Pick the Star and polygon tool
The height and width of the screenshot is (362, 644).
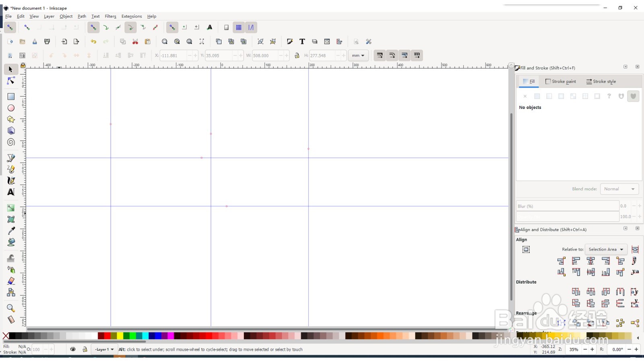point(11,119)
